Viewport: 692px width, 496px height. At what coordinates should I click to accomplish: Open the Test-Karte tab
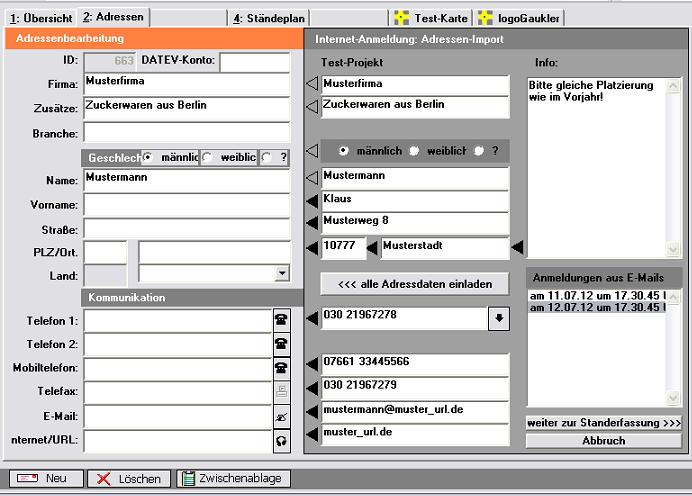coord(431,18)
